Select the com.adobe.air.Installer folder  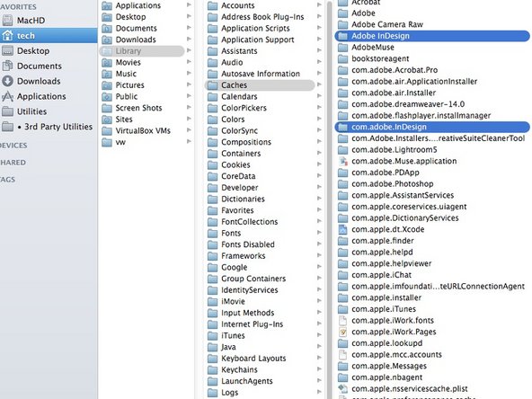point(394,93)
